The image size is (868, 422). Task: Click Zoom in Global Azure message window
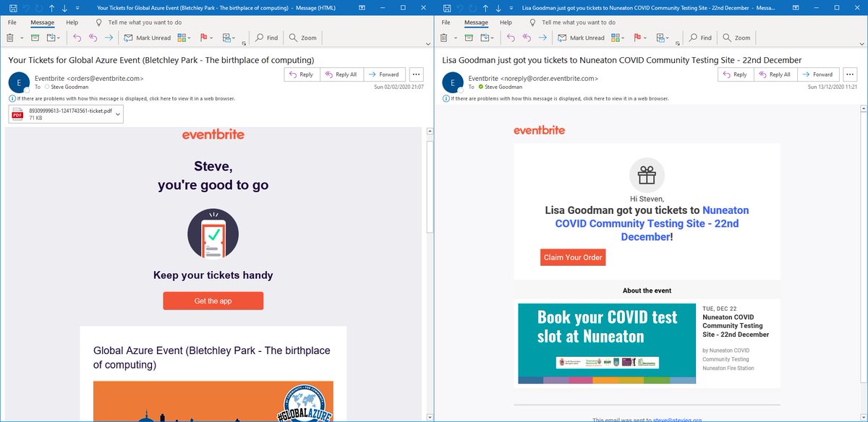tap(302, 38)
